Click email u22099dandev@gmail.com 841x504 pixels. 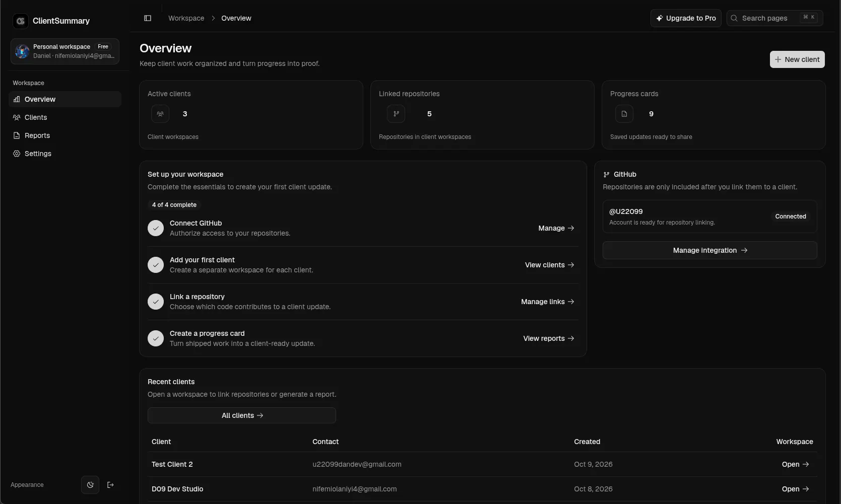(x=357, y=464)
